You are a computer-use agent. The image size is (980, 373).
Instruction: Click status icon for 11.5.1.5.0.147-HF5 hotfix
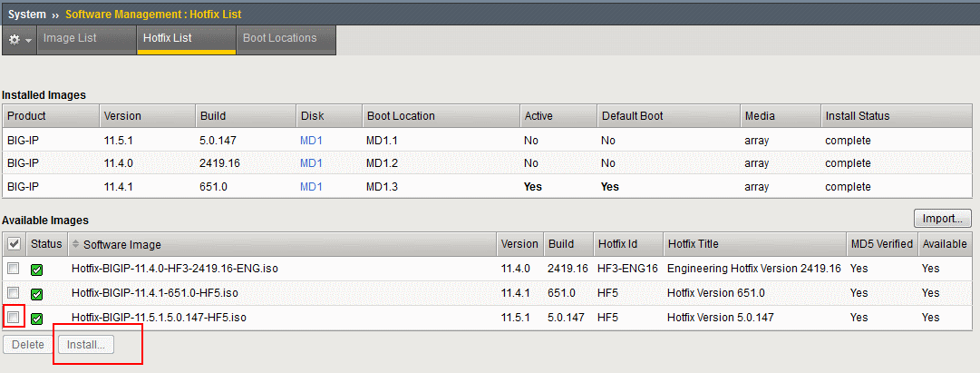[x=37, y=319]
